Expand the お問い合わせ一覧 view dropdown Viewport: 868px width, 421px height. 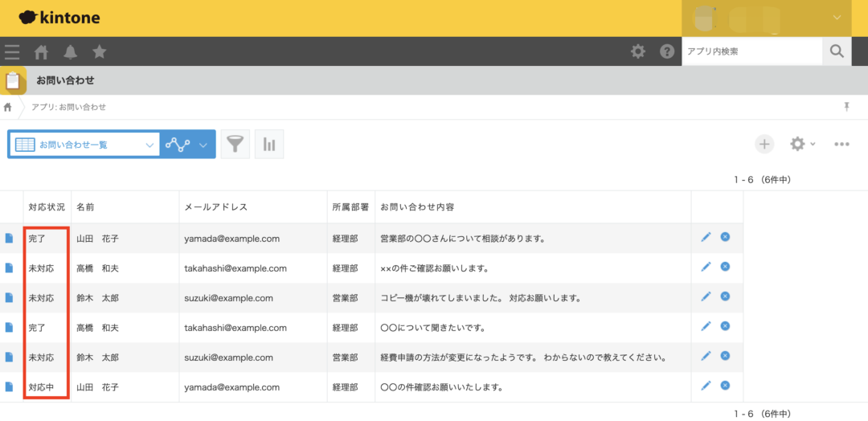pyautogui.click(x=149, y=145)
